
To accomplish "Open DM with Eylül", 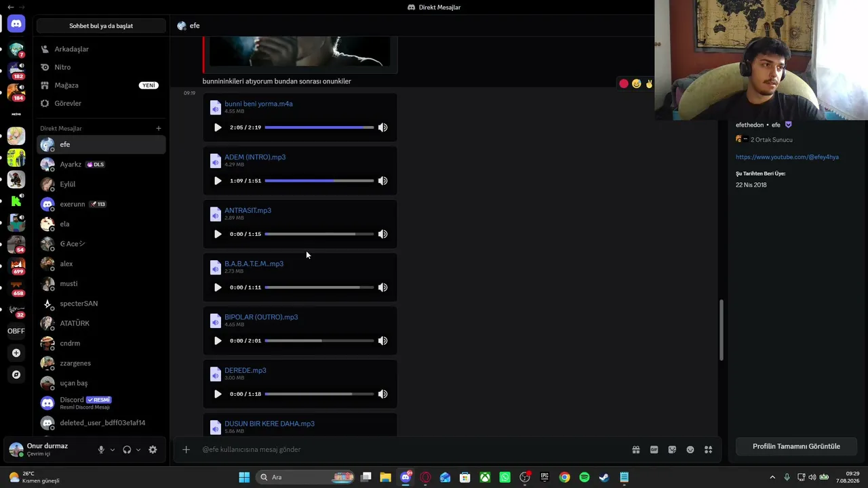I will click(101, 184).
